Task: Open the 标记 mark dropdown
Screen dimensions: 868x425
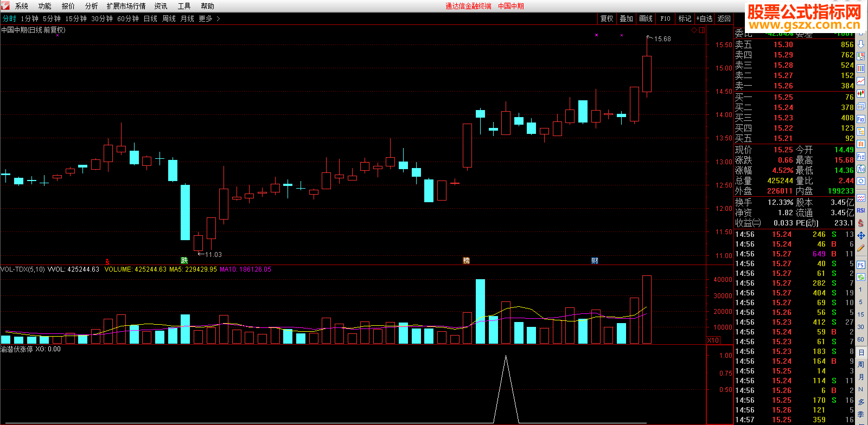Action: tap(685, 18)
